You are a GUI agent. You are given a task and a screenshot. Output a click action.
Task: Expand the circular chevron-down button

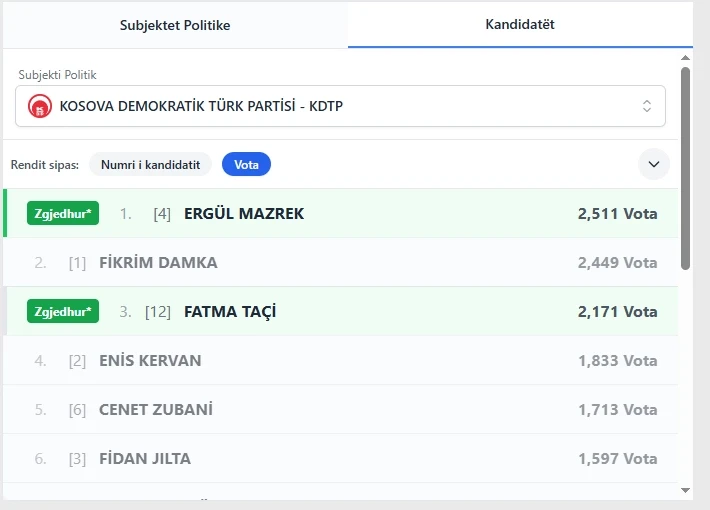pos(654,164)
